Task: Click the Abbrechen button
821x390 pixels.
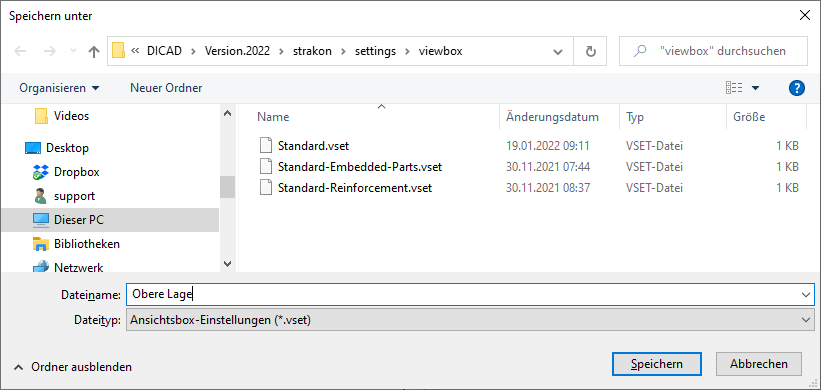Action: [x=759, y=364]
